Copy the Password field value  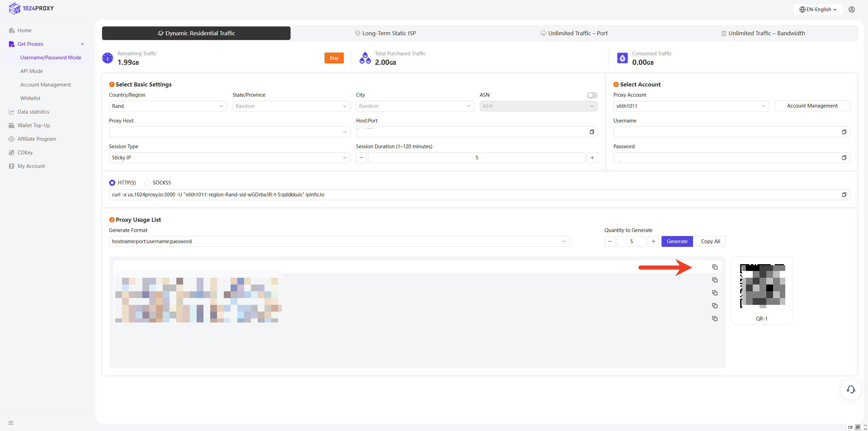click(844, 158)
